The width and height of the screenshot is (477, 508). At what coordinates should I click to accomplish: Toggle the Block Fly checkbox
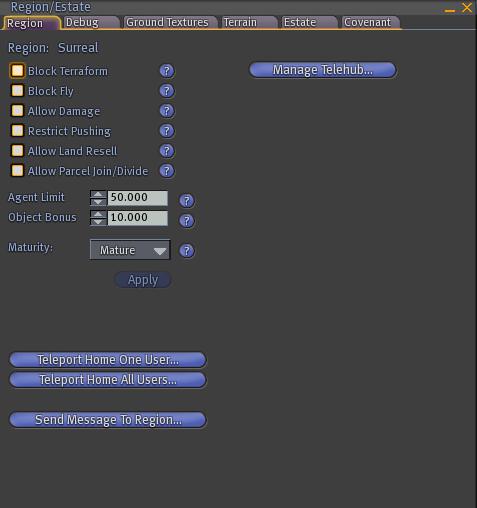17,91
